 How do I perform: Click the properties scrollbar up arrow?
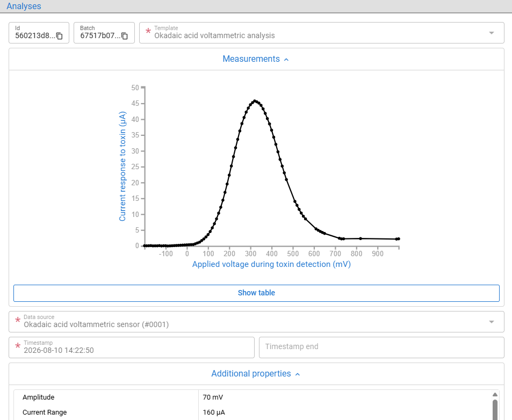[495, 395]
